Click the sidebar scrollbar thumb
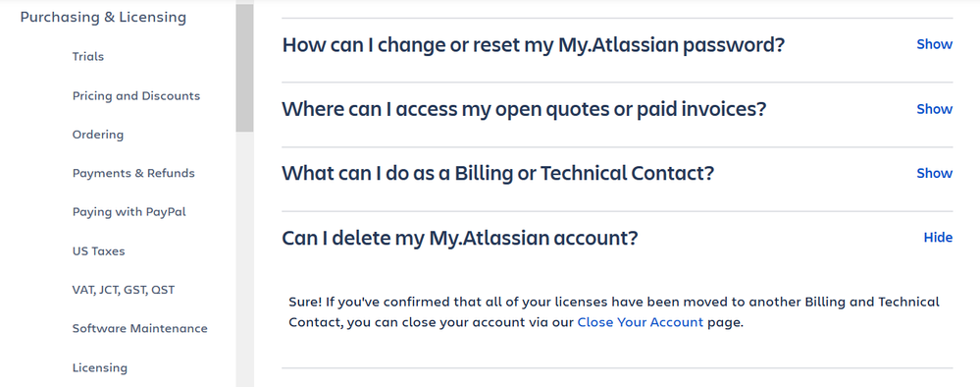980x387 pixels. 244,68
